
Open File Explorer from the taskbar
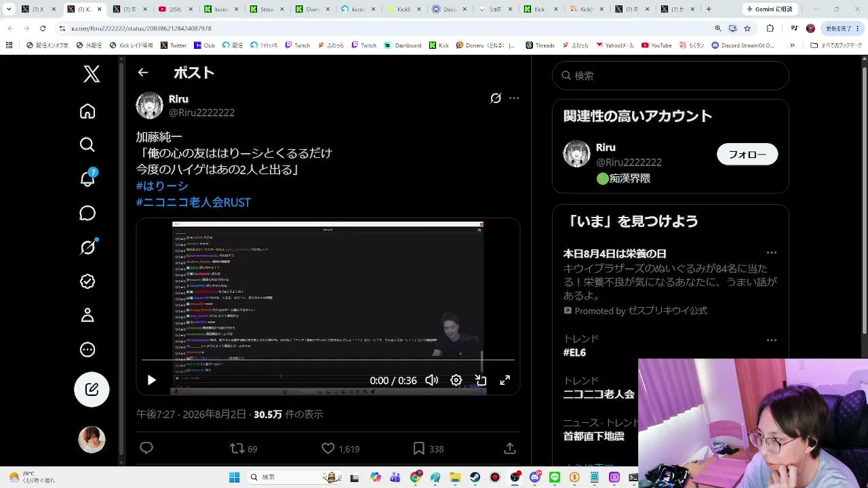(x=455, y=477)
